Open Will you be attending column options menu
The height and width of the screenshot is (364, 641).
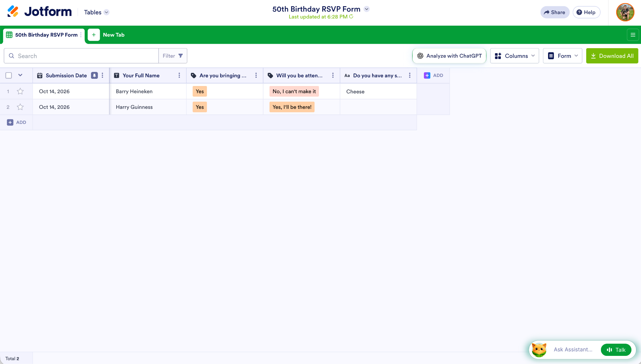point(333,75)
